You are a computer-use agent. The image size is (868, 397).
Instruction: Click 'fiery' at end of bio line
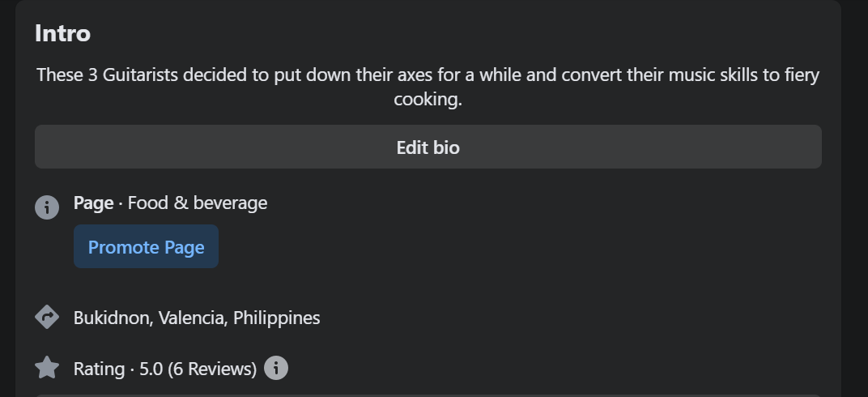tap(802, 75)
